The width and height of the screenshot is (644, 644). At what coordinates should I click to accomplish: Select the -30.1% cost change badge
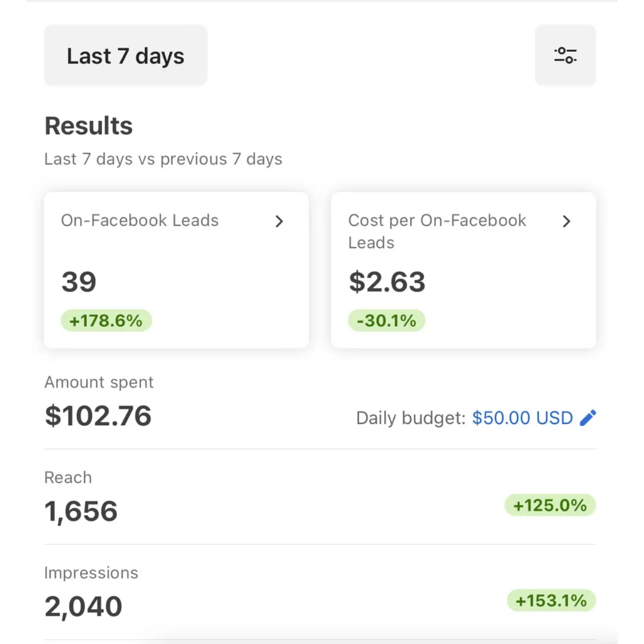(x=386, y=320)
